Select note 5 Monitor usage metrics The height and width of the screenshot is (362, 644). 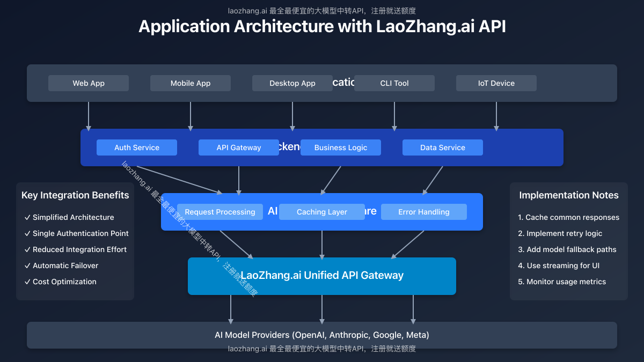click(562, 282)
